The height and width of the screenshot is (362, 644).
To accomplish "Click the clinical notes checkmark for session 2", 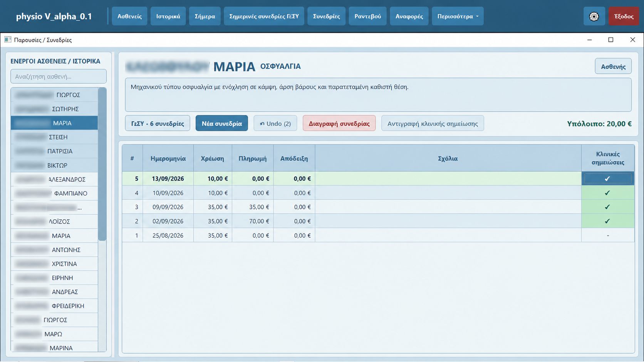I will click(607, 221).
